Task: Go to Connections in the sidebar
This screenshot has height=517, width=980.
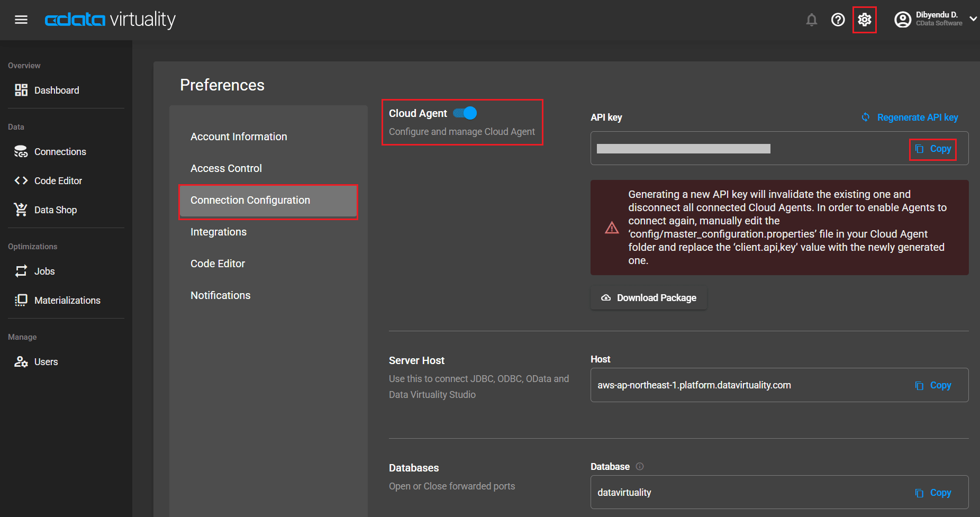Action: pos(60,152)
